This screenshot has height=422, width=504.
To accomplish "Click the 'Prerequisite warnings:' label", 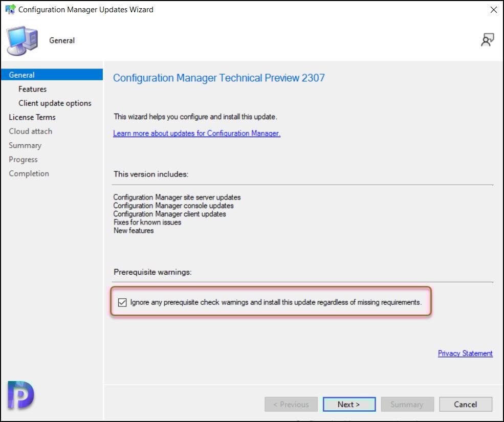I will click(152, 272).
